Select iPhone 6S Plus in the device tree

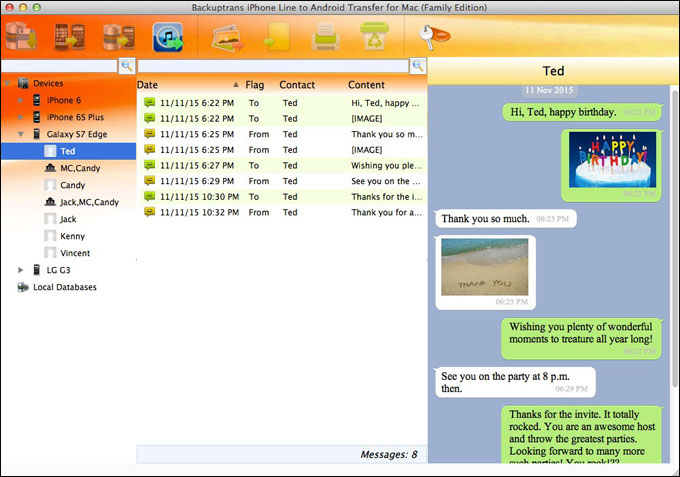click(75, 117)
